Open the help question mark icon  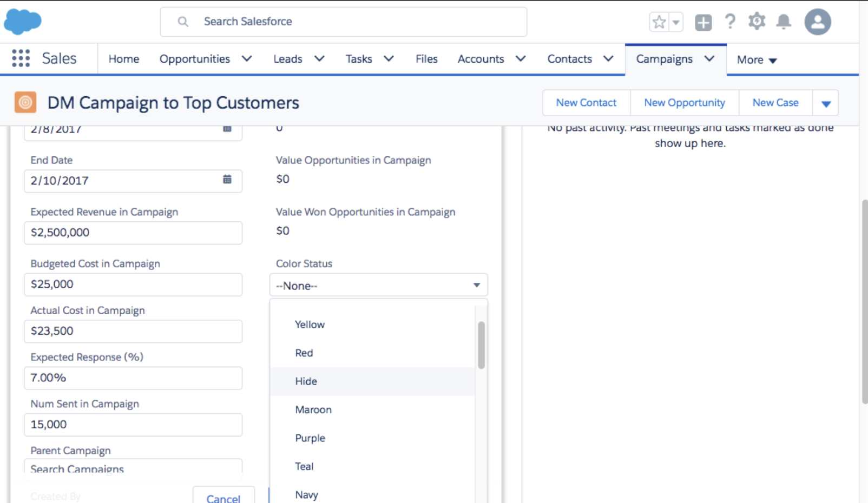[x=730, y=22]
